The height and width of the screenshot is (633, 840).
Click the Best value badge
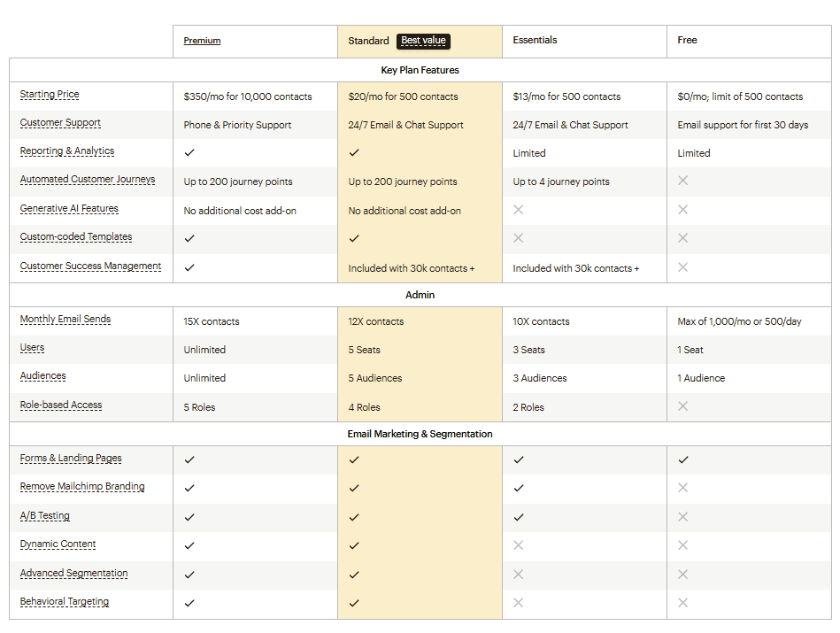[x=423, y=41]
